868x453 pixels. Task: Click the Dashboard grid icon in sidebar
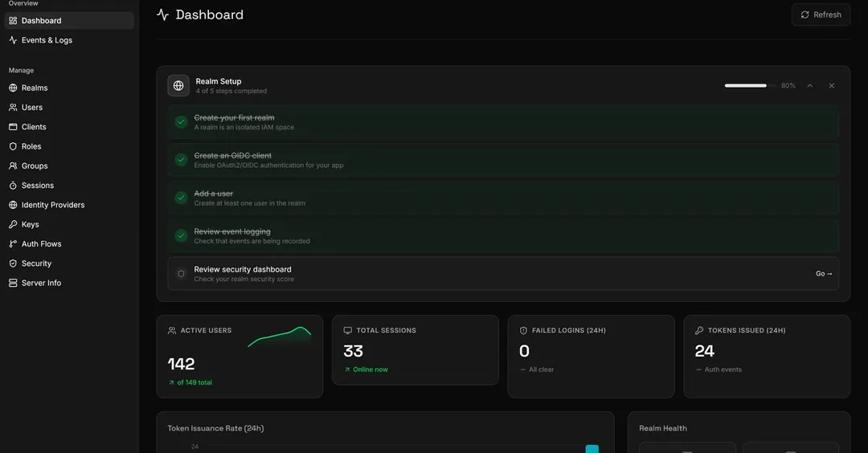pyautogui.click(x=13, y=20)
